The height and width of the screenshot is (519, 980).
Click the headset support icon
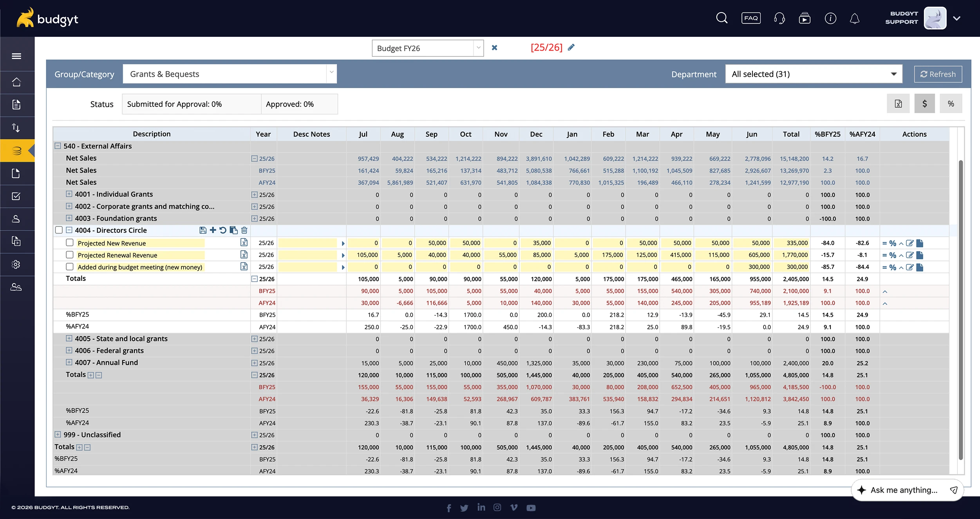pyautogui.click(x=779, y=18)
